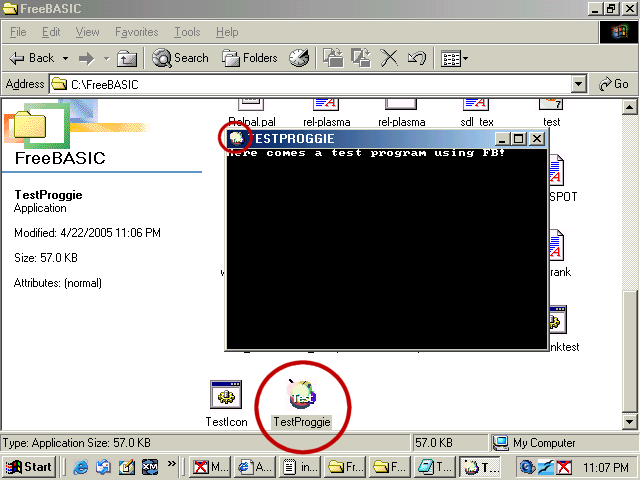Viewport: 640px width, 480px height.
Task: Click the Undo toolbar icon
Action: click(x=417, y=58)
